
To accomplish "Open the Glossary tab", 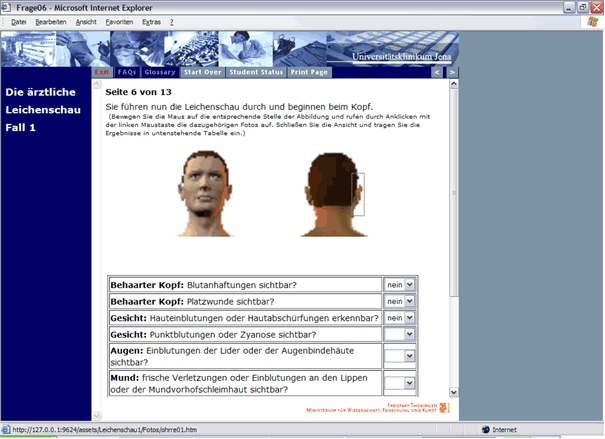I will point(160,72).
